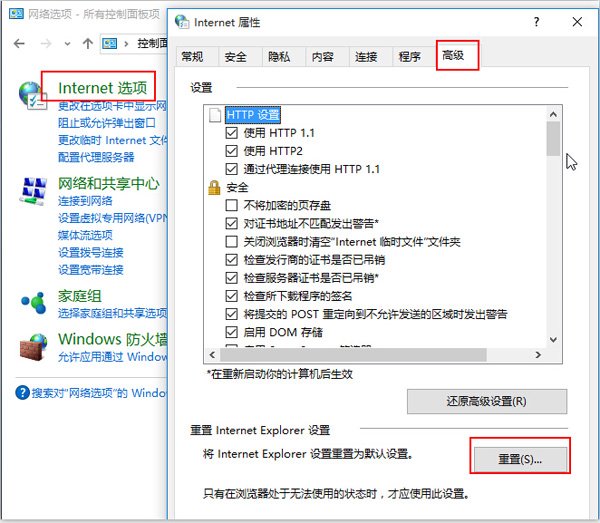Enable 不将加密的页存盘 checkbox
Screen dimensions: 600x523
click(232, 205)
